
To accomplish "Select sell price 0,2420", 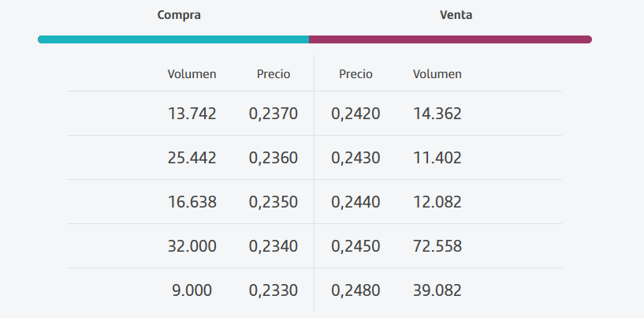I will 356,114.
